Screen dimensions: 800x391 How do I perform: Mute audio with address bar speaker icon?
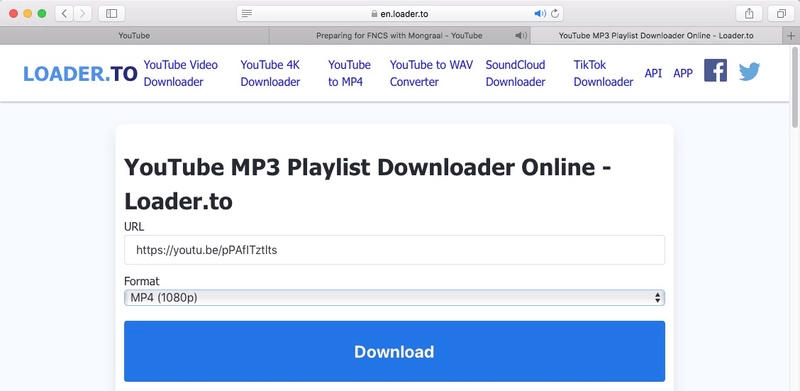click(x=540, y=14)
